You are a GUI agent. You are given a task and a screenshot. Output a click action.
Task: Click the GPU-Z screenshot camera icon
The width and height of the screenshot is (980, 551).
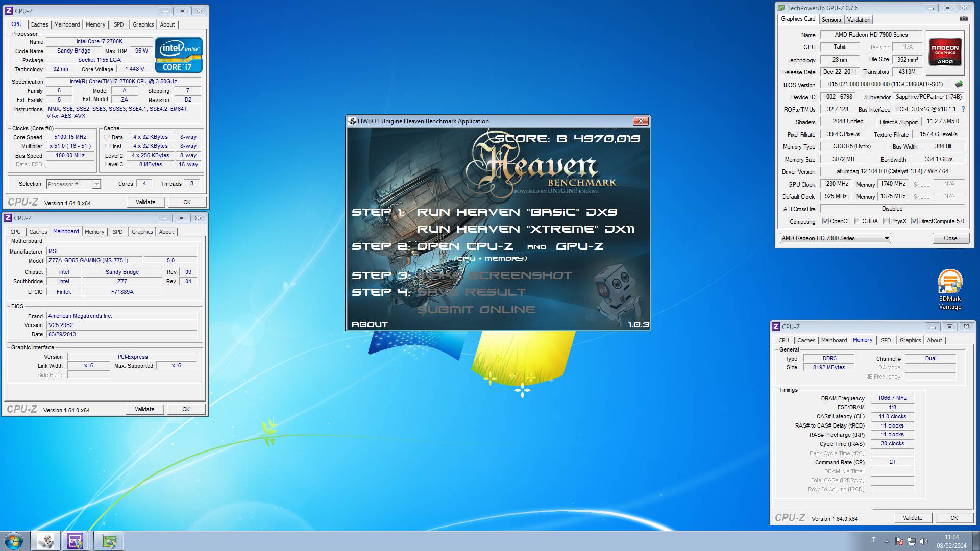pyautogui.click(x=963, y=19)
